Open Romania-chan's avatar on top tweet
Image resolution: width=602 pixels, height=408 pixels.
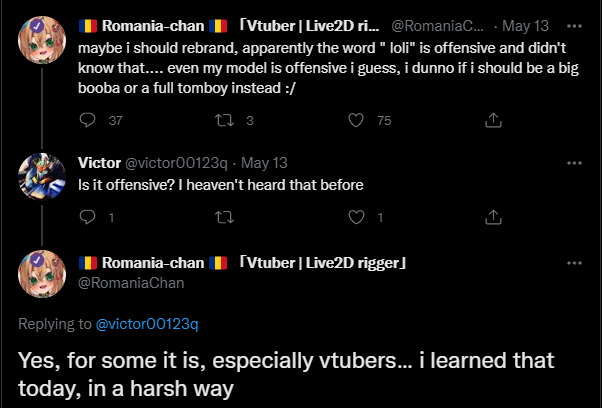43,42
